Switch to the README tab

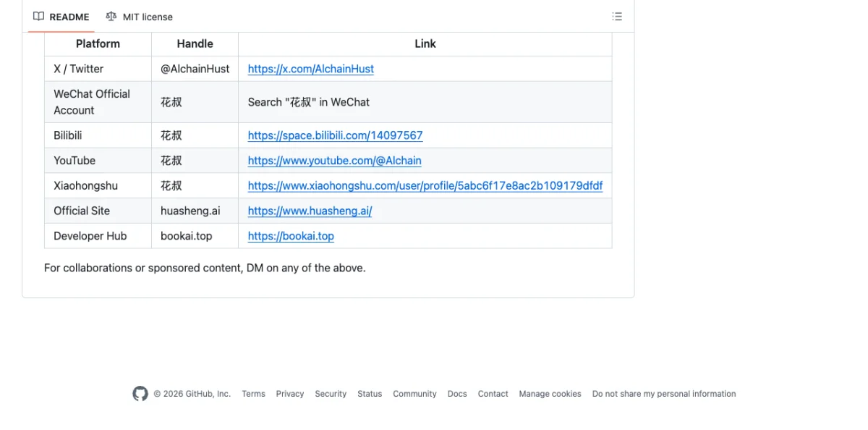coord(61,17)
